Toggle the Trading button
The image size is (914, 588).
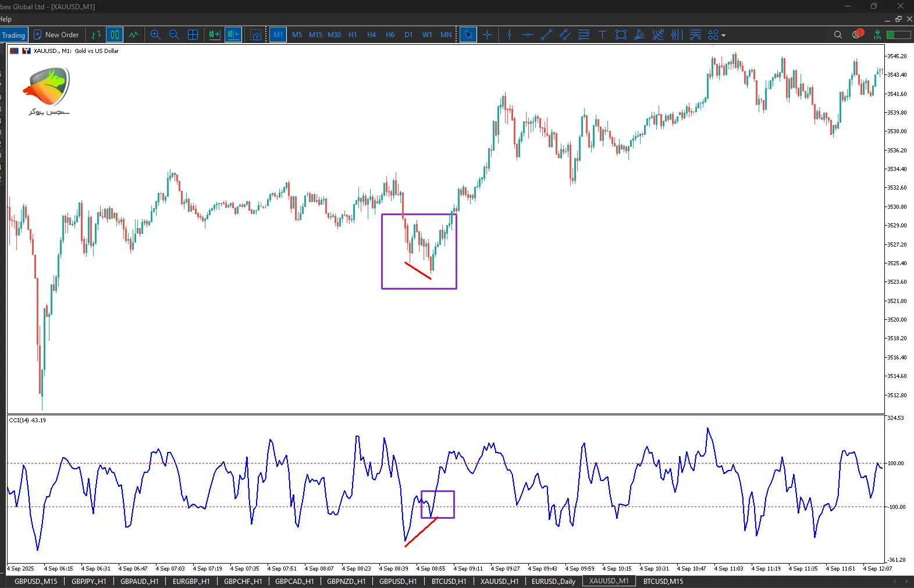13,35
